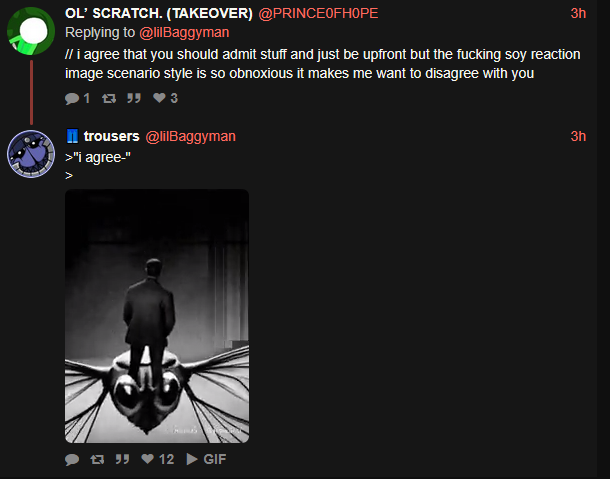Like the OL' SCRATCH tweet
The width and height of the screenshot is (610, 479).
(165, 98)
